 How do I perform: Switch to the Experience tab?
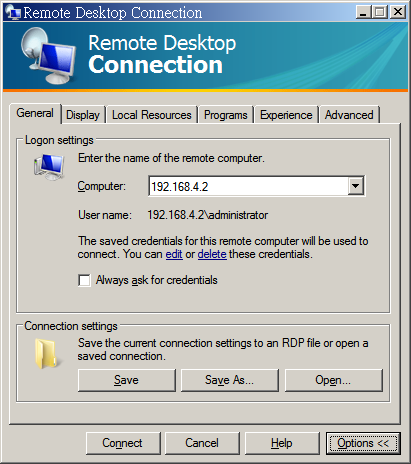pos(286,115)
